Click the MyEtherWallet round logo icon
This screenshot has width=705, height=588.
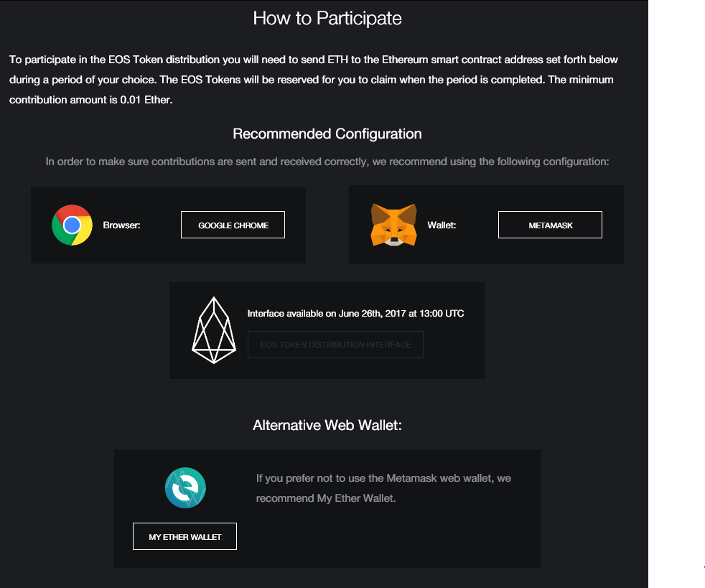[x=185, y=487]
